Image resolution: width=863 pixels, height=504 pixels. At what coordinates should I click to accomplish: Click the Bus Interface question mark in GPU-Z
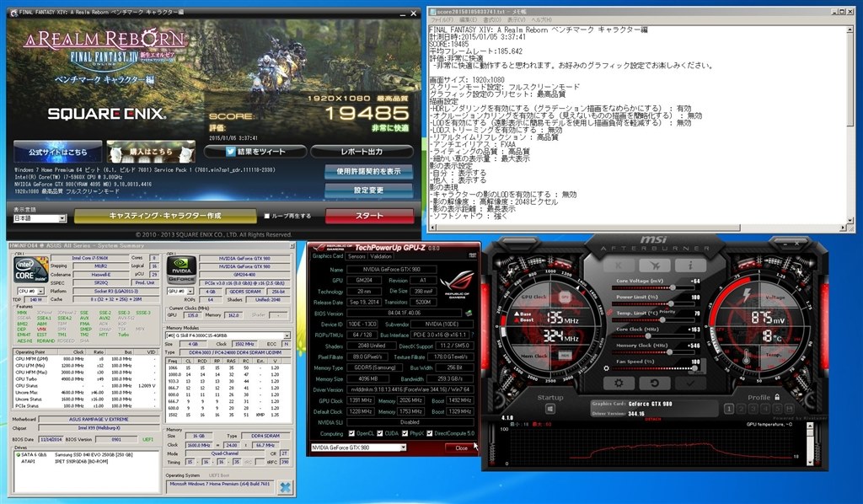(472, 335)
